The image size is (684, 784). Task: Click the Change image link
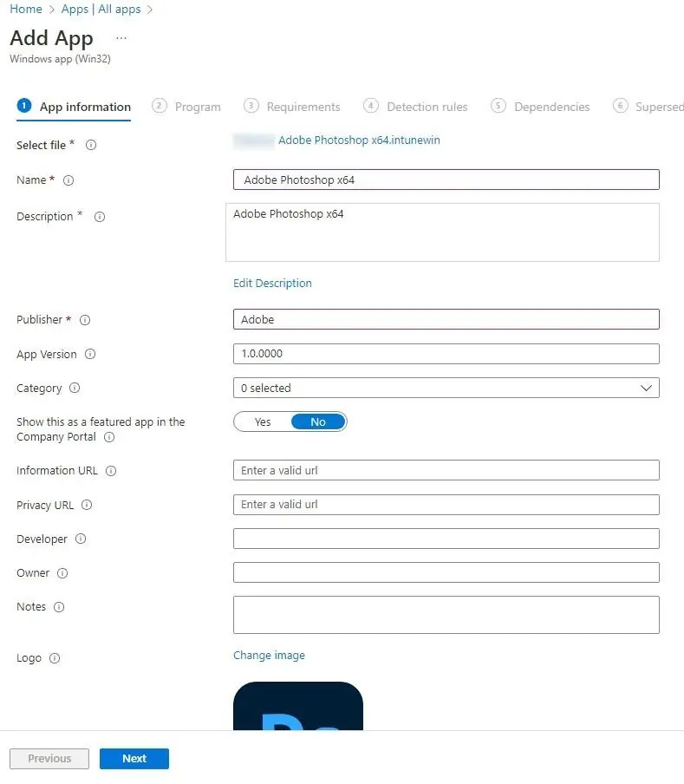coord(270,656)
